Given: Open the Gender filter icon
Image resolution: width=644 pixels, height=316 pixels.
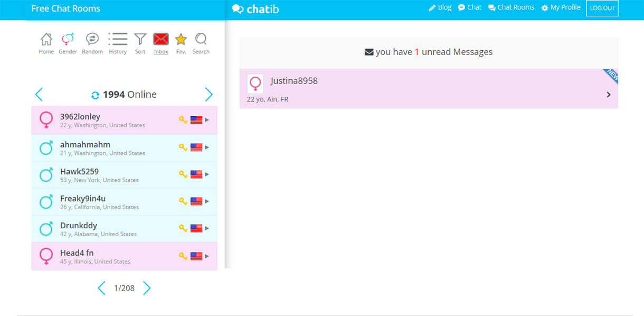Looking at the screenshot, I should 68,40.
